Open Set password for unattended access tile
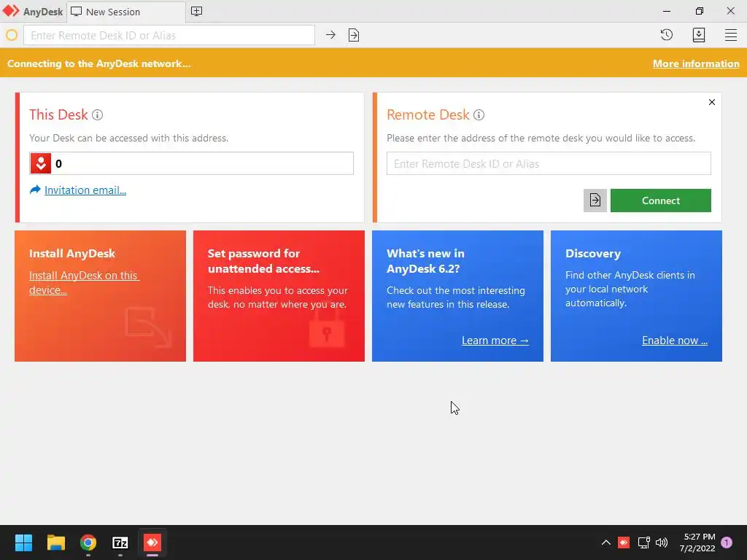Image resolution: width=747 pixels, height=560 pixels. tap(279, 296)
